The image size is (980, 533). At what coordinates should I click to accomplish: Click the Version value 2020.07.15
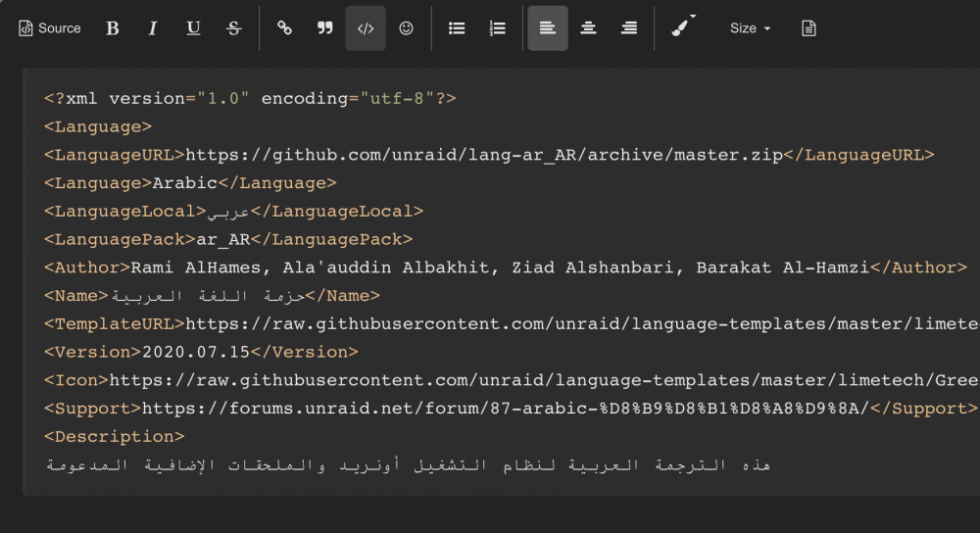point(196,353)
